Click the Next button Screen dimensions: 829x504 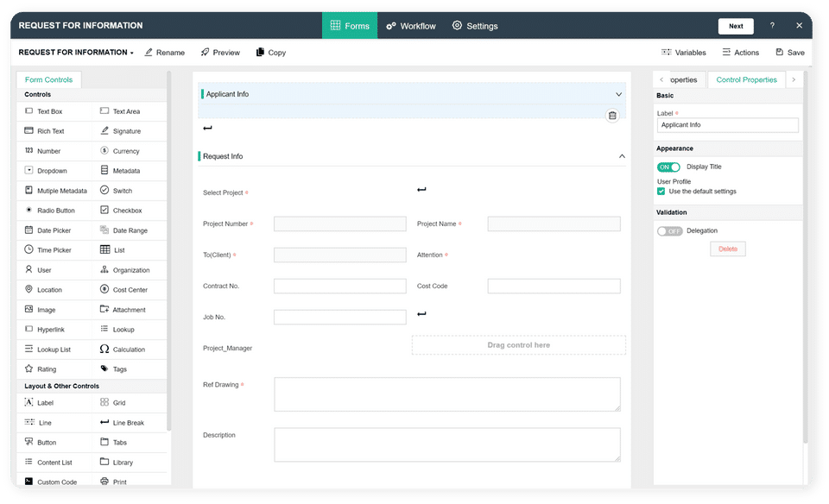point(736,26)
